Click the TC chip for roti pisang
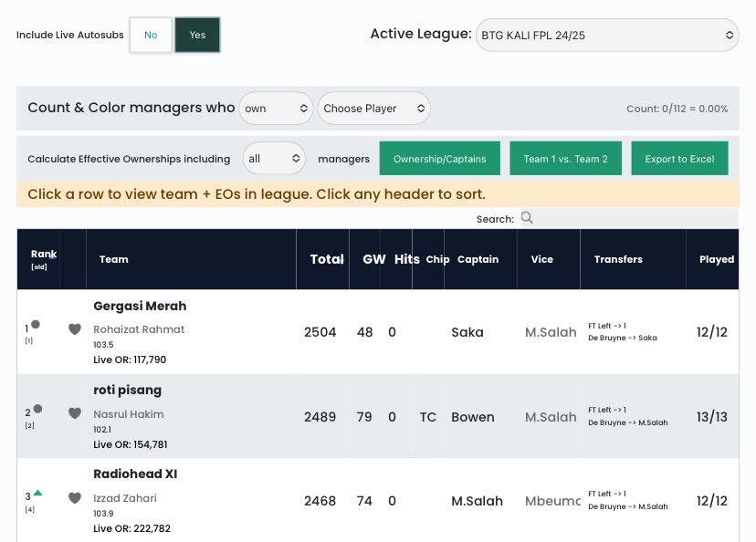The width and height of the screenshot is (756, 542). (x=428, y=417)
